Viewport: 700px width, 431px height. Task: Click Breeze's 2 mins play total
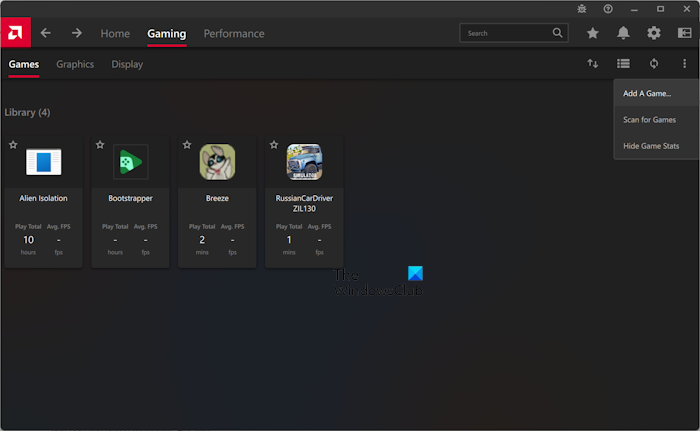coord(202,240)
